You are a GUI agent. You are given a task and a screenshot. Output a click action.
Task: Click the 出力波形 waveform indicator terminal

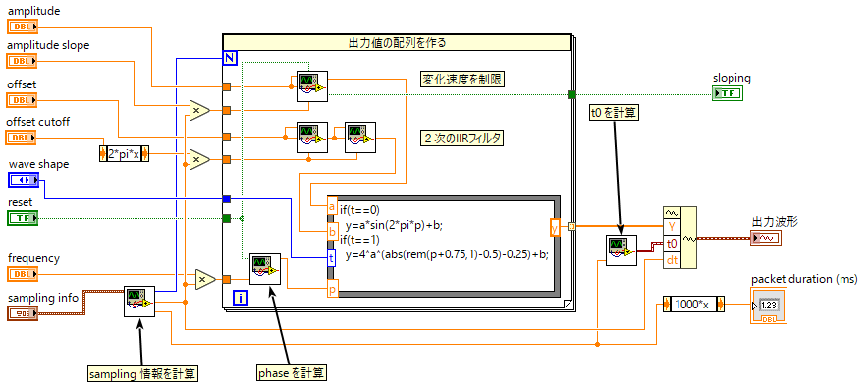(766, 238)
